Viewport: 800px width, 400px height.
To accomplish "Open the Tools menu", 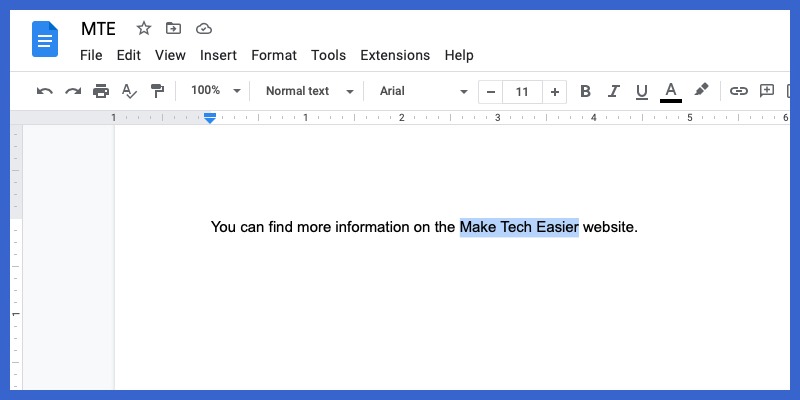I will [329, 55].
